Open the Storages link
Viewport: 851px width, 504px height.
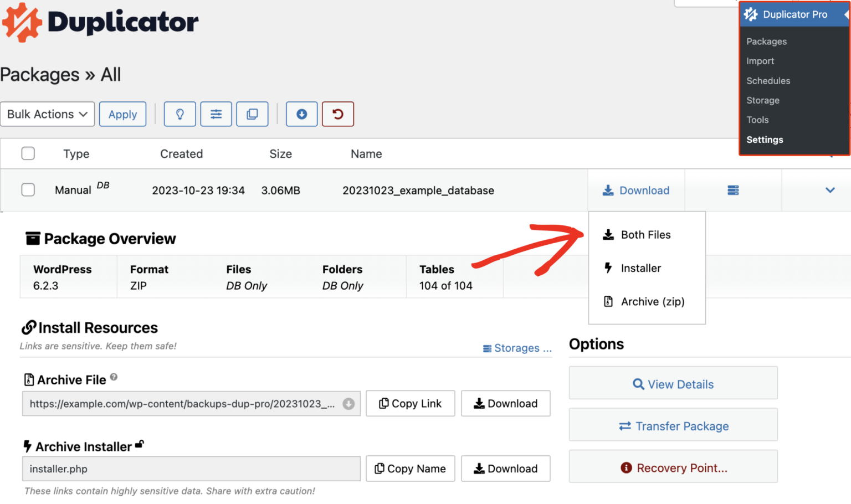pos(517,348)
